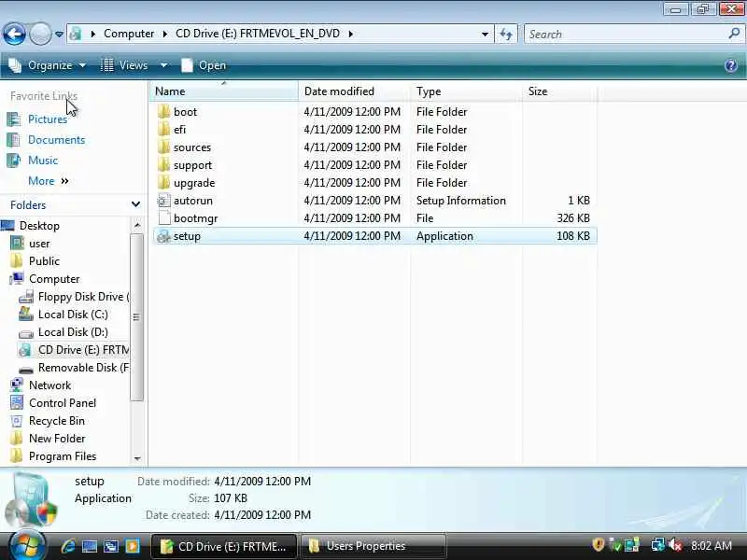The width and height of the screenshot is (747, 560).
Task: Select Recycle Bin in folder tree
Action: pyautogui.click(x=57, y=421)
